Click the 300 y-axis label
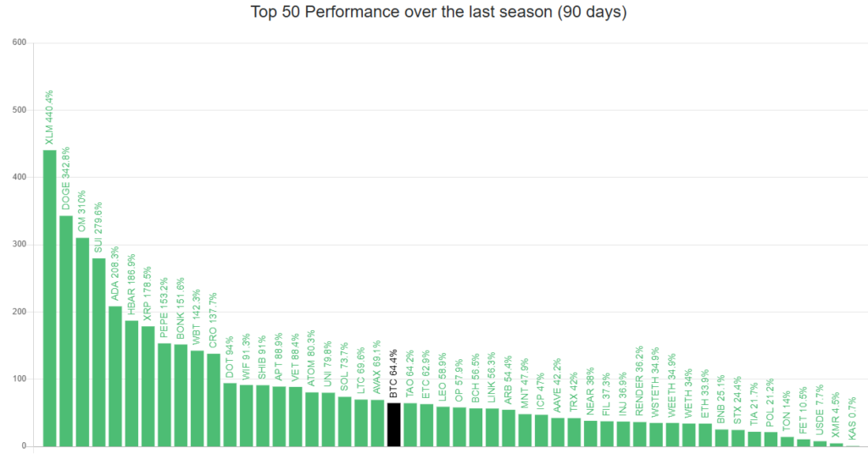This screenshot has width=868, height=454. [x=19, y=244]
